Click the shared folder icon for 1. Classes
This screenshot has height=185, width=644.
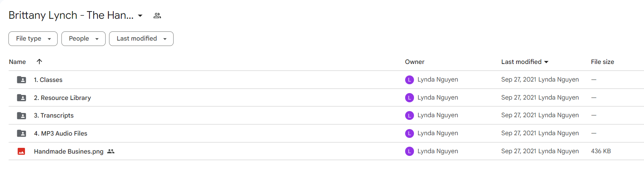22,80
